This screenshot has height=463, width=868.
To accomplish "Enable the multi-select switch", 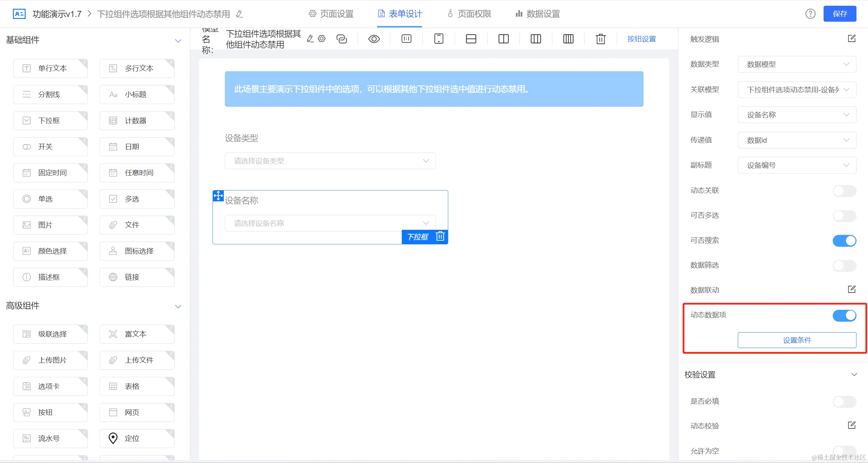I will point(844,216).
